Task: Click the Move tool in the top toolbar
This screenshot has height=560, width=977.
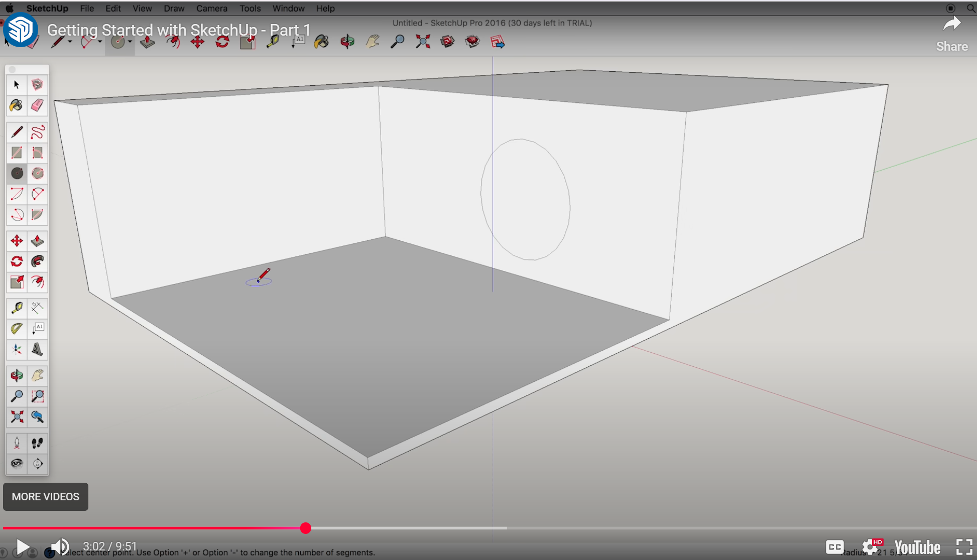Action: click(x=197, y=42)
